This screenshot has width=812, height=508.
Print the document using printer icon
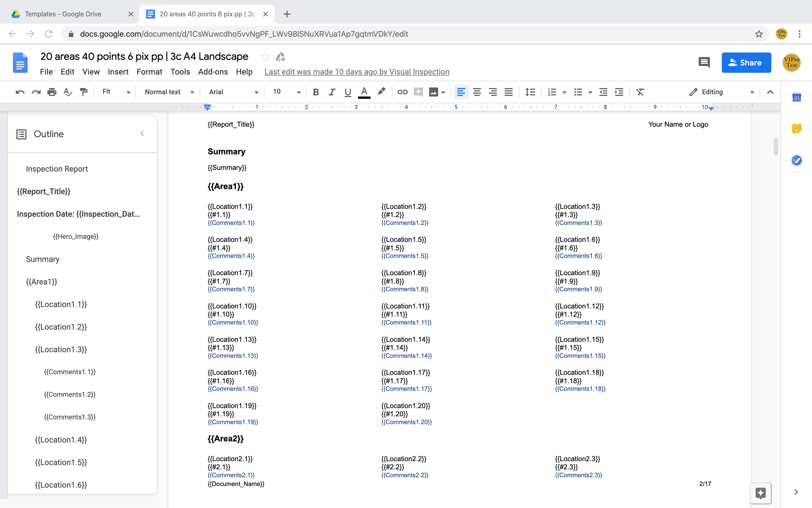point(52,92)
